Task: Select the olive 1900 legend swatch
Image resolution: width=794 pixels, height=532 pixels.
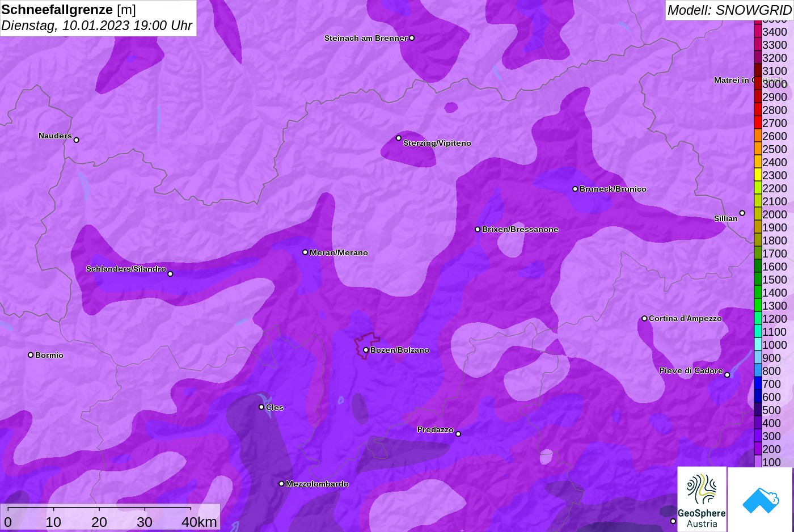Action: point(758,227)
